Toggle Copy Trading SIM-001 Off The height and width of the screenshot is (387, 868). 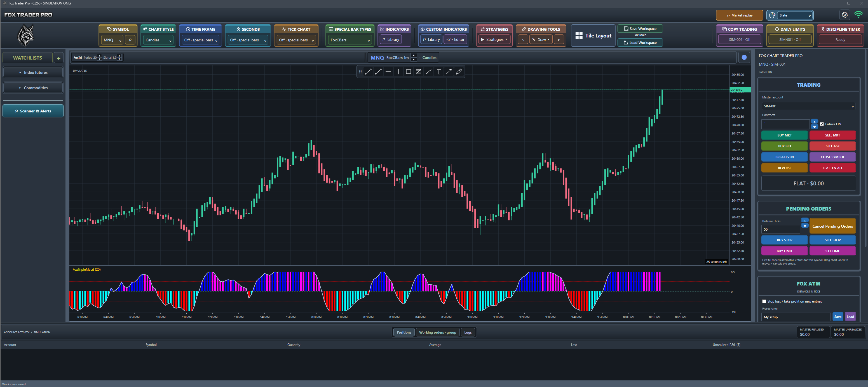click(739, 39)
